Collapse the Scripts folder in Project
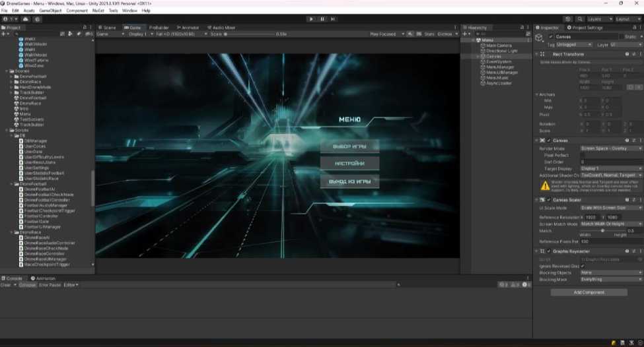The image size is (644, 347). tap(7, 131)
